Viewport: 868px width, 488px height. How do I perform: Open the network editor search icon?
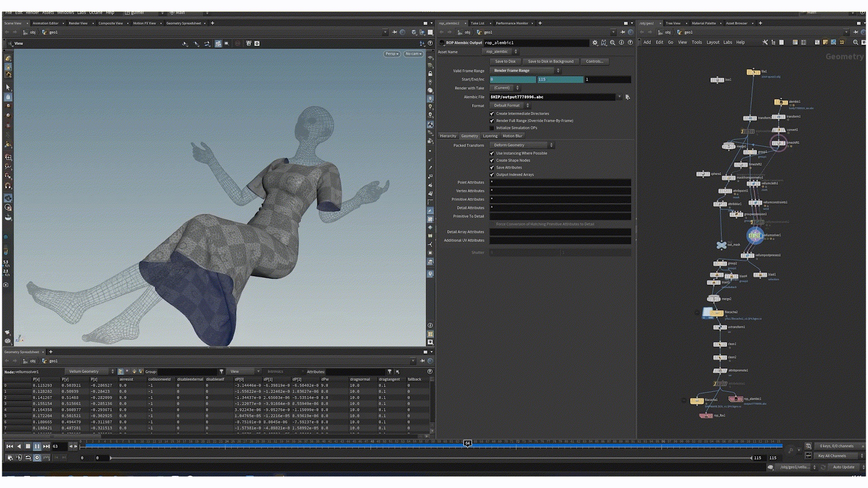[855, 42]
